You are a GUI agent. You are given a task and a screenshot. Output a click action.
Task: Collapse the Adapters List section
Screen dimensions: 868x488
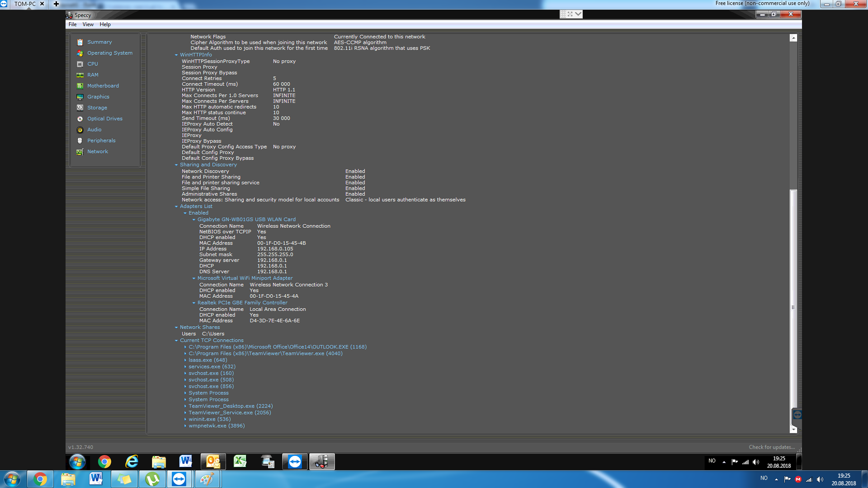(x=176, y=206)
